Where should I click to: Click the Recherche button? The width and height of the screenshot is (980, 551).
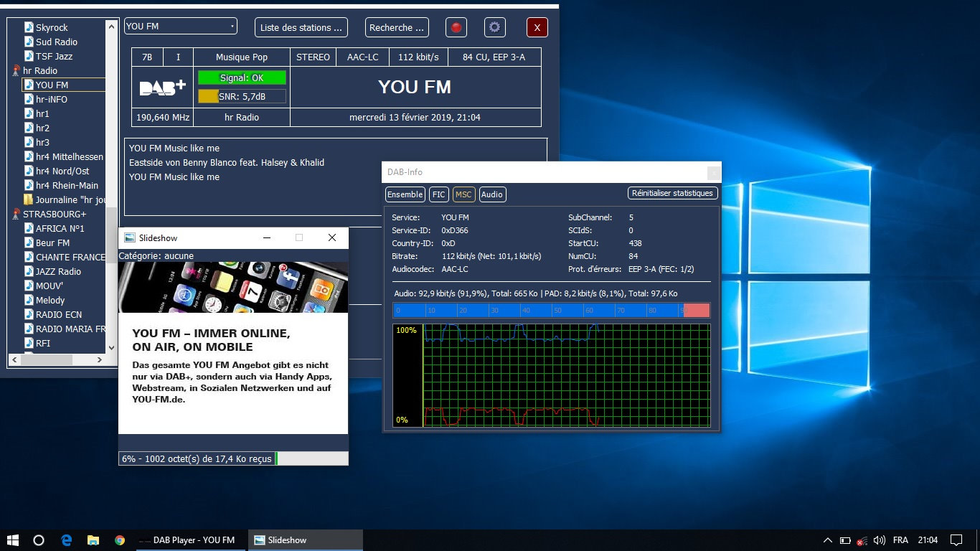click(x=396, y=28)
